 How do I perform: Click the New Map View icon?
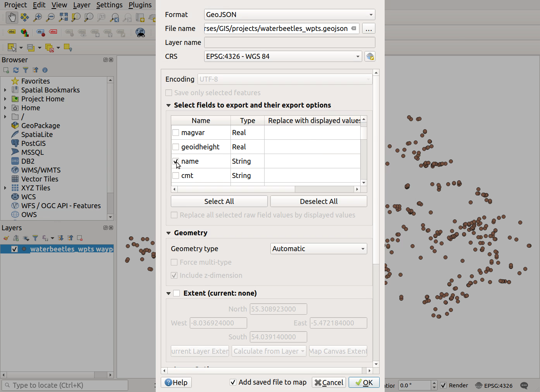click(x=140, y=17)
